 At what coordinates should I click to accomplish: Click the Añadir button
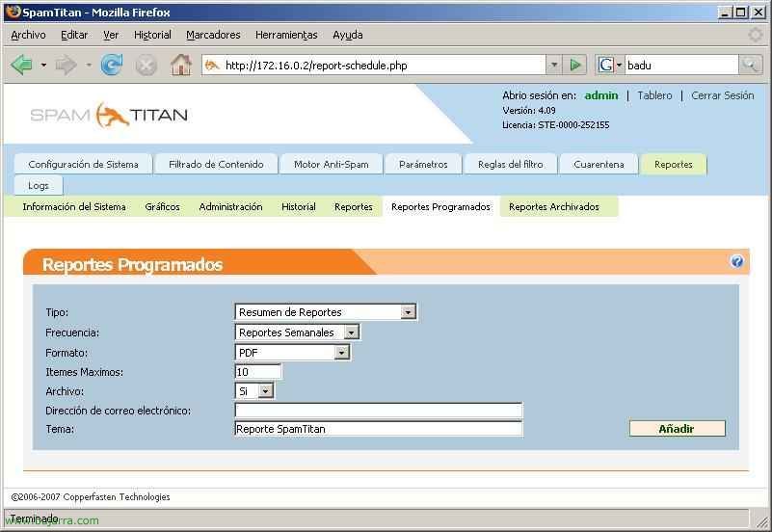pyautogui.click(x=677, y=429)
